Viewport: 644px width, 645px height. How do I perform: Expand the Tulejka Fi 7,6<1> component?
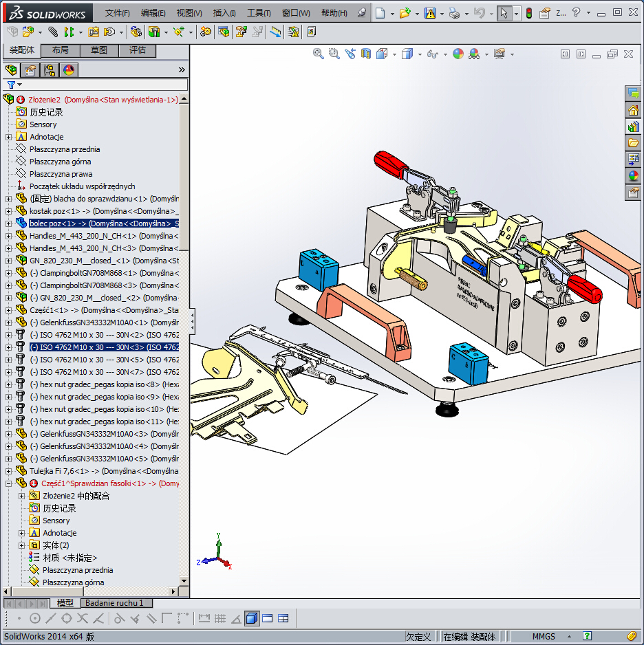click(x=8, y=472)
